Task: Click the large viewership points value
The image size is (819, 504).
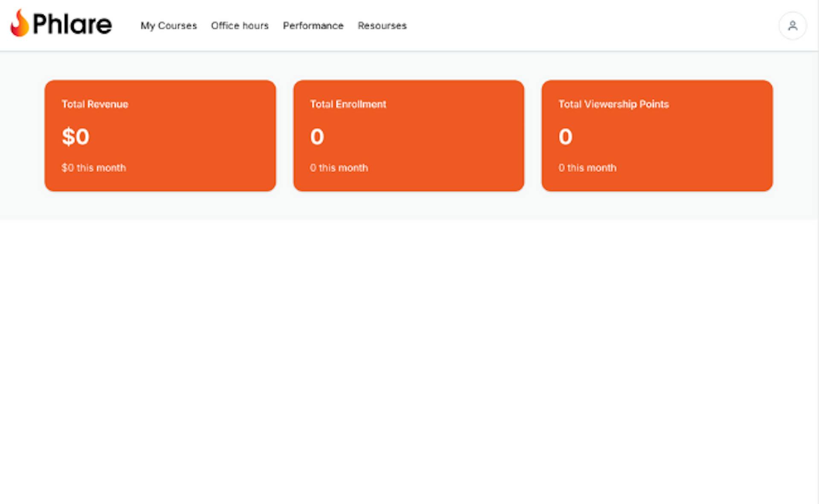Action: [x=565, y=137]
